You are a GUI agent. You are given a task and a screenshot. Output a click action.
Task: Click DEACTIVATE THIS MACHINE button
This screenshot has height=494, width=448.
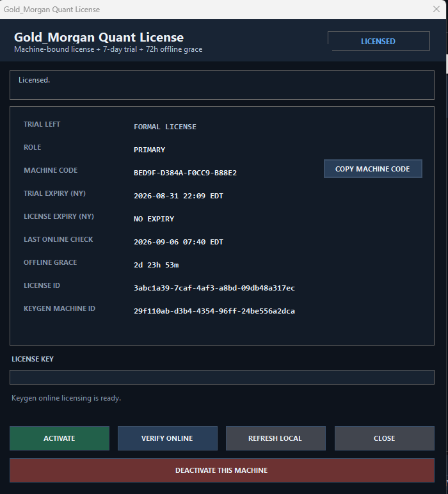[x=222, y=470]
